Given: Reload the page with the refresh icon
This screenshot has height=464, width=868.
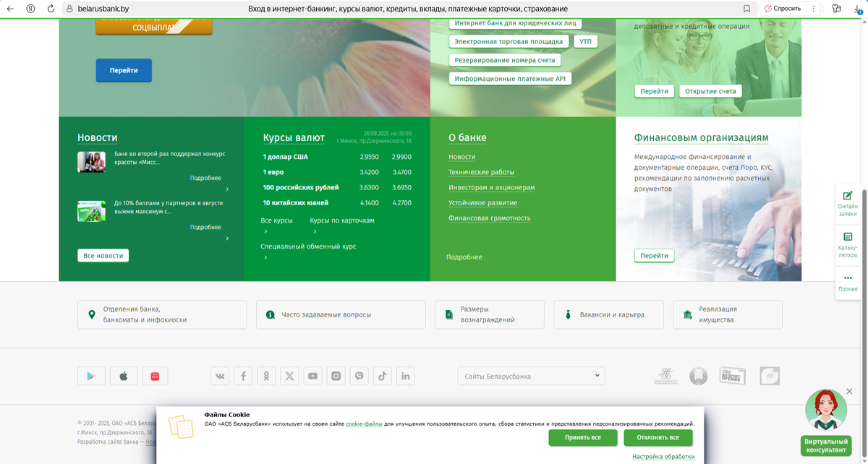Looking at the screenshot, I should [51, 9].
